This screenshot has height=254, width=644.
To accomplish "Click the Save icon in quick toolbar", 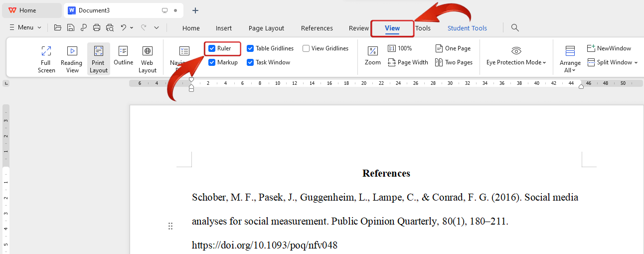I will [71, 27].
